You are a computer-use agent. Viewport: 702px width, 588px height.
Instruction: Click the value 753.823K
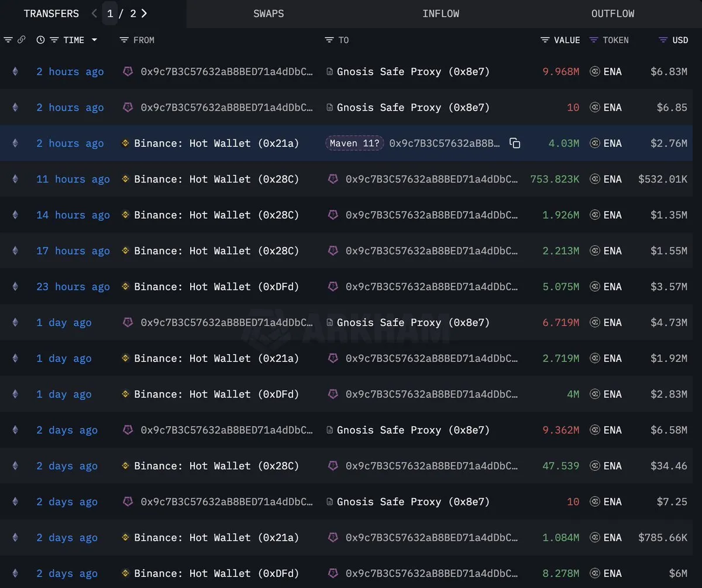(555, 179)
